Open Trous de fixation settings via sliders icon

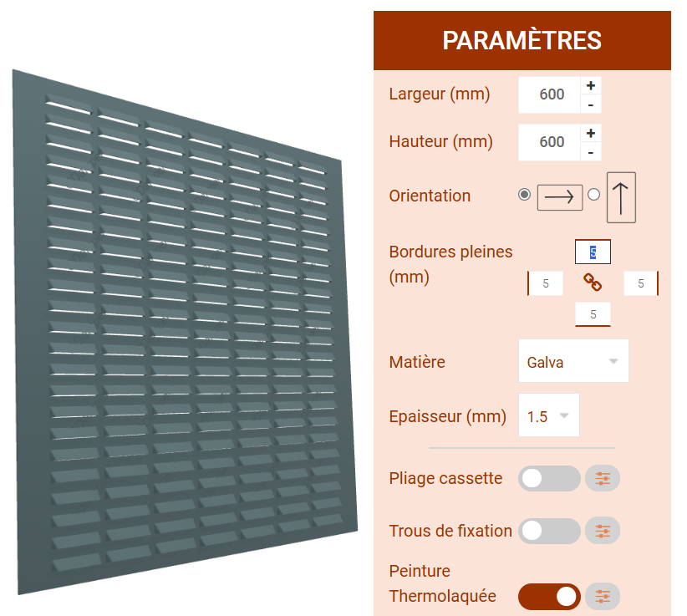(x=603, y=531)
